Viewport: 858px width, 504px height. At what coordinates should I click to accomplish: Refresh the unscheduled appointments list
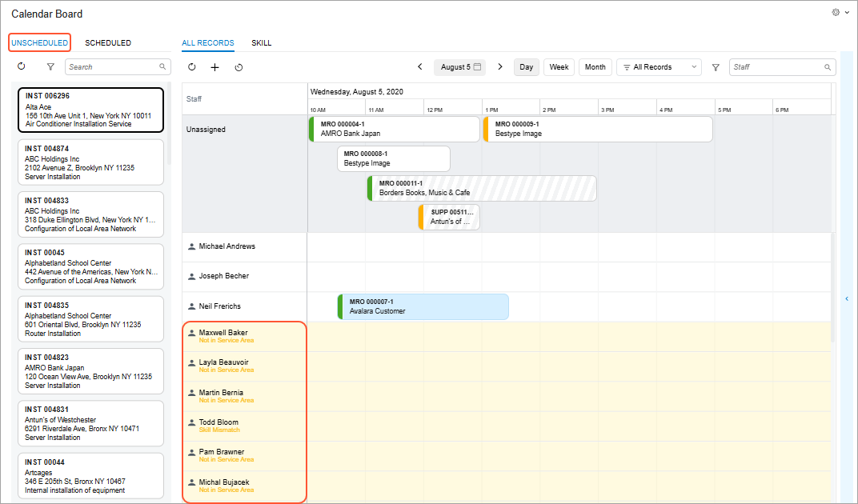coord(22,67)
